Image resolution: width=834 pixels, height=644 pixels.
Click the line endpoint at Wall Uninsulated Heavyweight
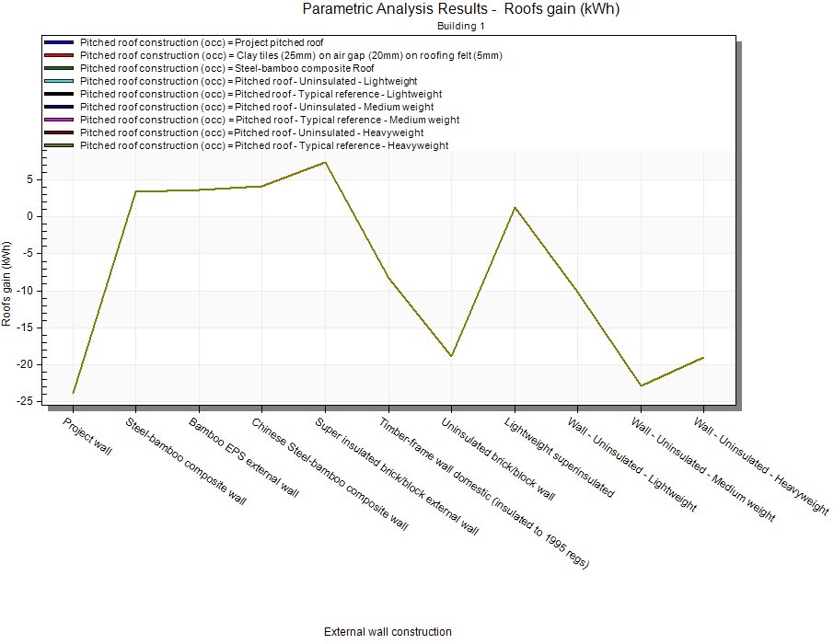pyautogui.click(x=703, y=358)
